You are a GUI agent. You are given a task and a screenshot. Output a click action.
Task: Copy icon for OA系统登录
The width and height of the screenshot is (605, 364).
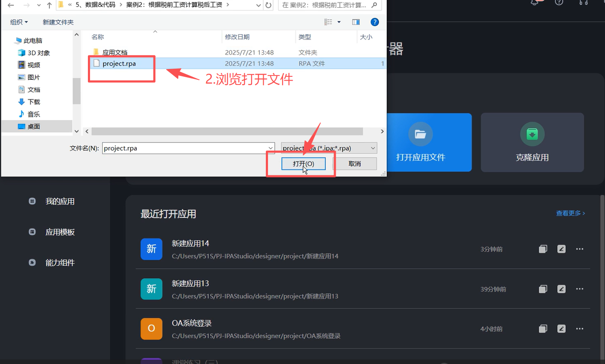click(543, 329)
